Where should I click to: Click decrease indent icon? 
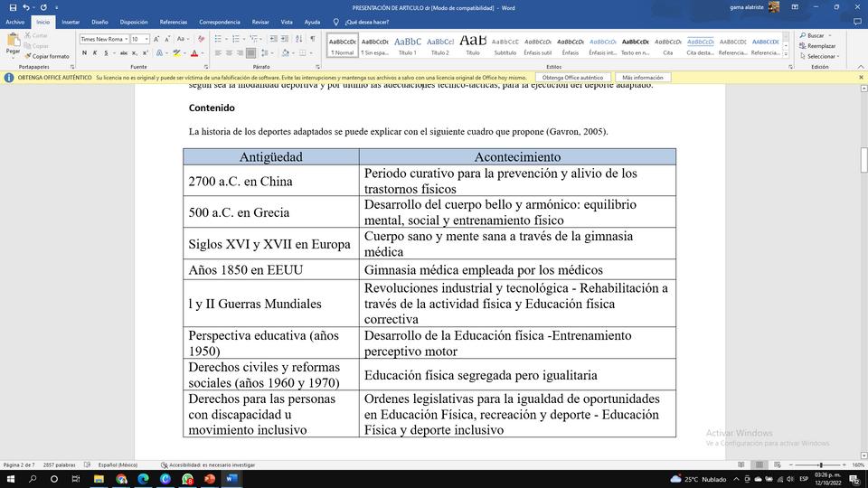click(x=273, y=39)
